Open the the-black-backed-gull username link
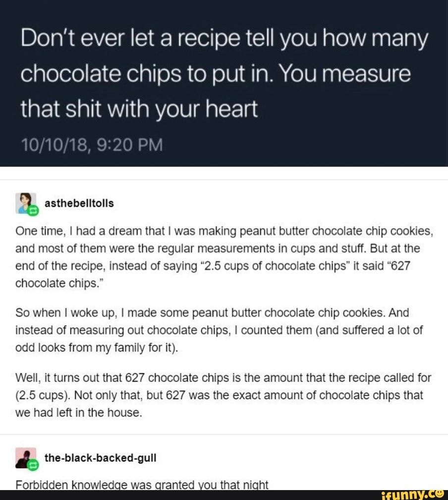Image resolution: width=448 pixels, height=500 pixels. tap(100, 458)
